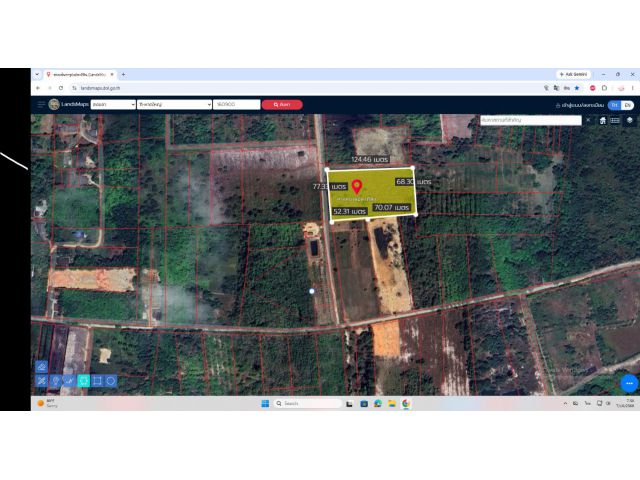Screen dimensions: 640x480
Task: Open Chrome from the taskbar
Action: (406, 404)
